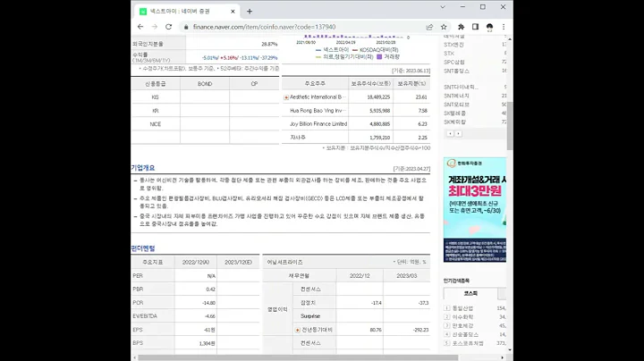Open the STX엔진 link in the sidebar
Viewport: 644px width, 361px height.
coord(453,45)
